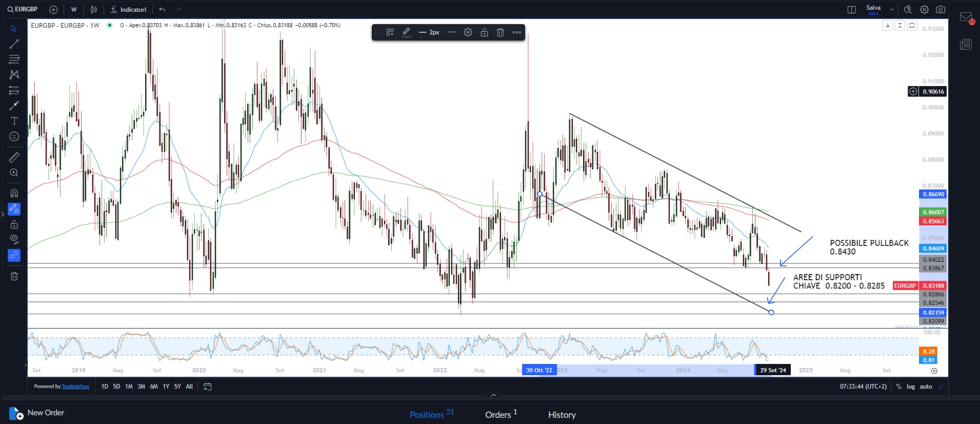Activate the ruler measure tool
Image resolution: width=980 pixels, height=424 pixels.
click(14, 157)
